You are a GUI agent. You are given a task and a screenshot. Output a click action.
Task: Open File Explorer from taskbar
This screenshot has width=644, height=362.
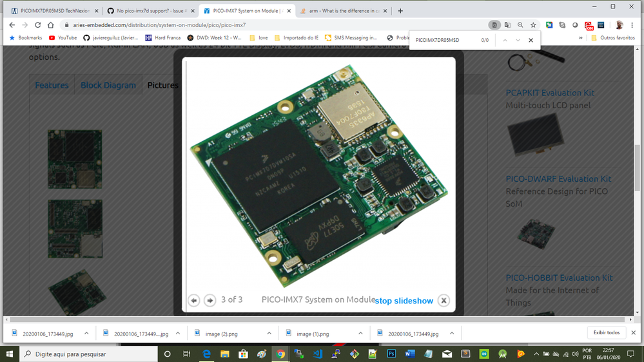[225, 354]
